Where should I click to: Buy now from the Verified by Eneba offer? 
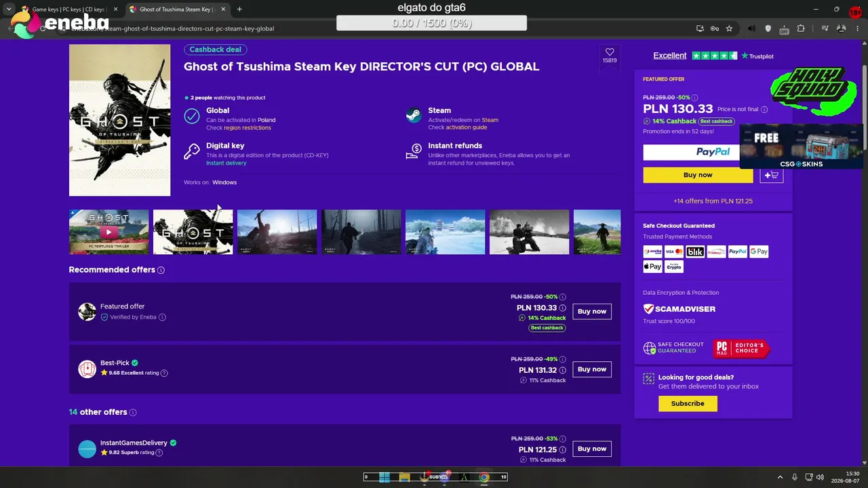coord(592,312)
